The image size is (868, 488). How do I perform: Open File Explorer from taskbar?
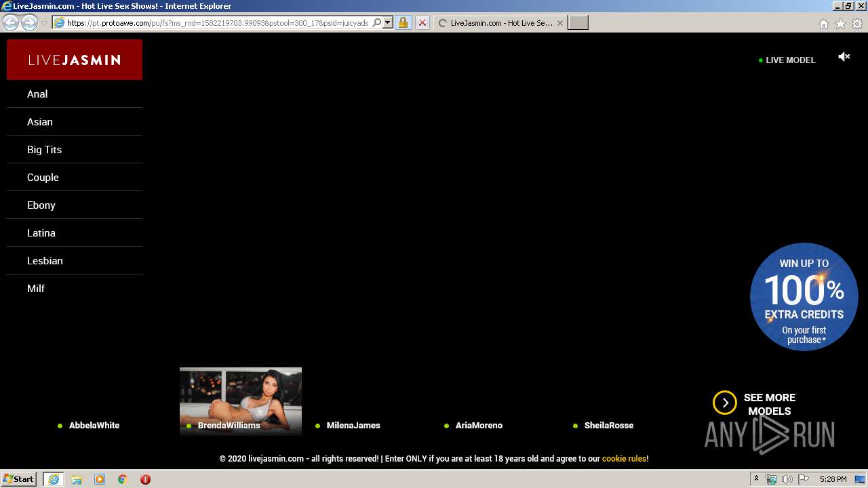tap(77, 479)
